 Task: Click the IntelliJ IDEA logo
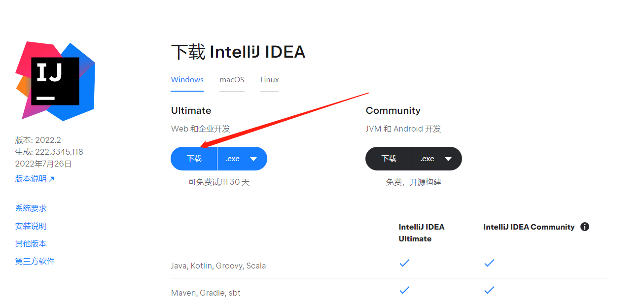55,81
